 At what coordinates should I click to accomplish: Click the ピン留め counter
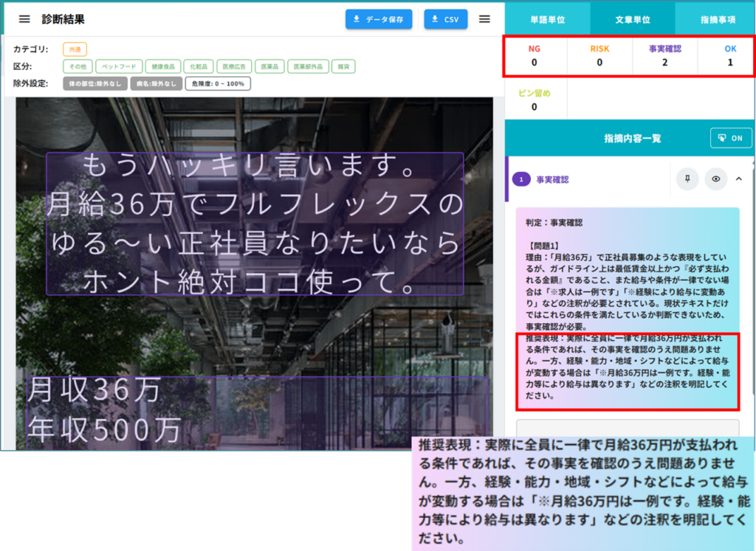(535, 100)
